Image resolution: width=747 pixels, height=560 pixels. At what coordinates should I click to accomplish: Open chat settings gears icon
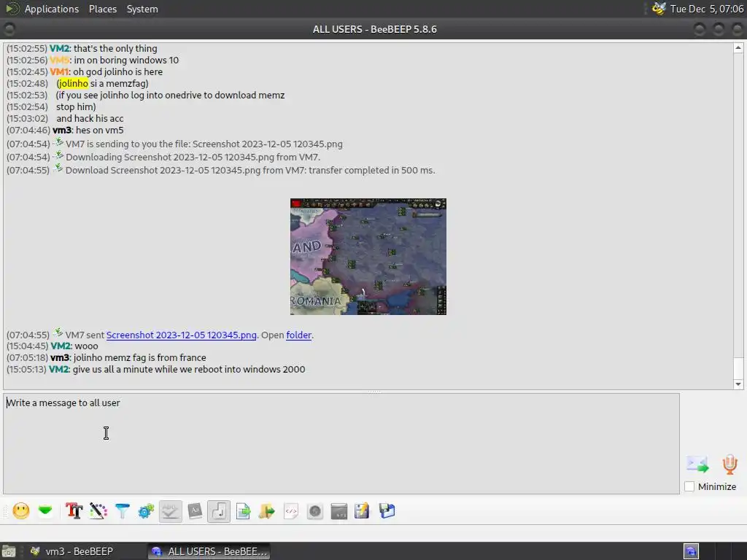[x=146, y=511]
